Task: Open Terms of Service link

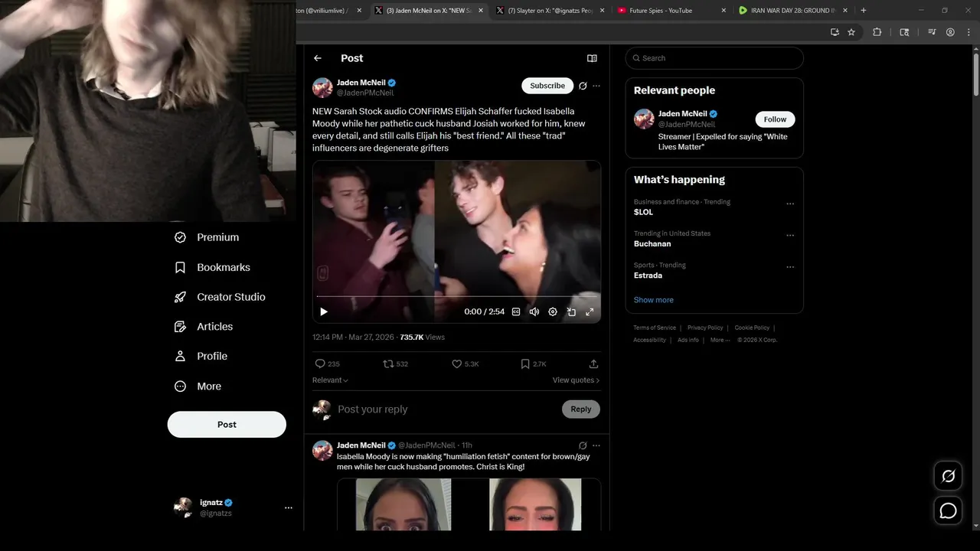Action: pos(655,328)
